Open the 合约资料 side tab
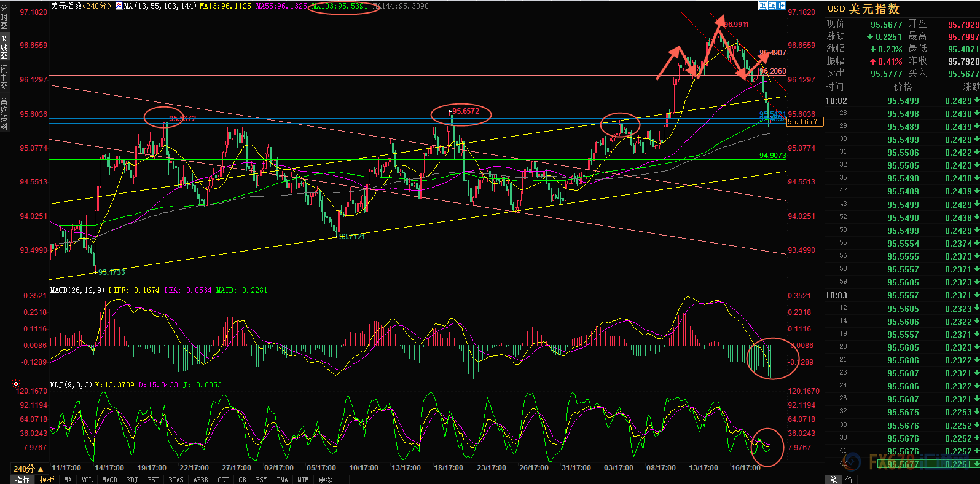980x484 pixels. 4,114
